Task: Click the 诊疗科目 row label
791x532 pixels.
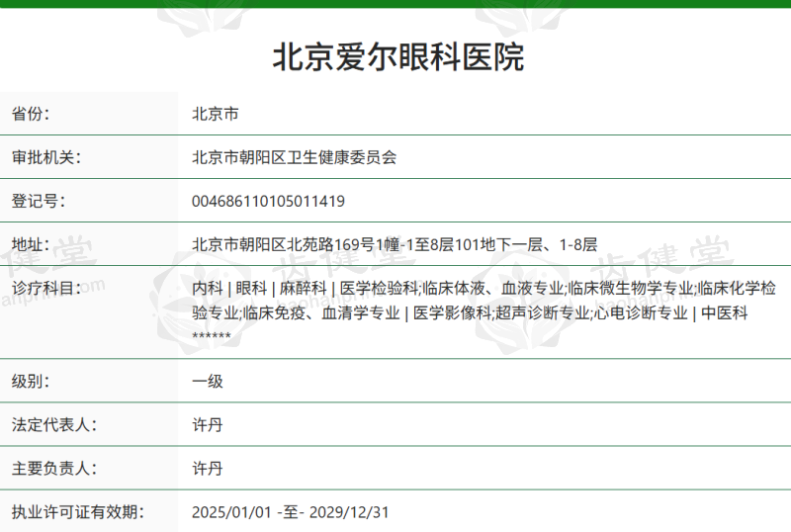Action: 45,288
